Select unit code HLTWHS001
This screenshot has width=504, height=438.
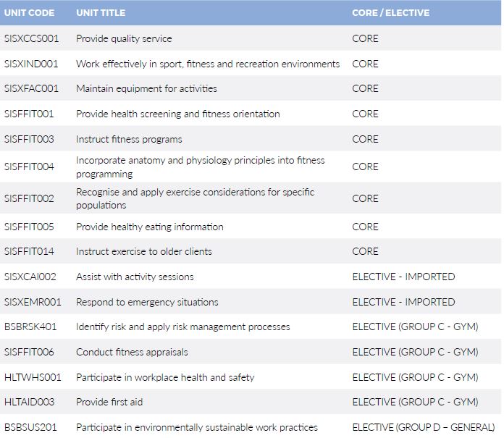tap(33, 377)
